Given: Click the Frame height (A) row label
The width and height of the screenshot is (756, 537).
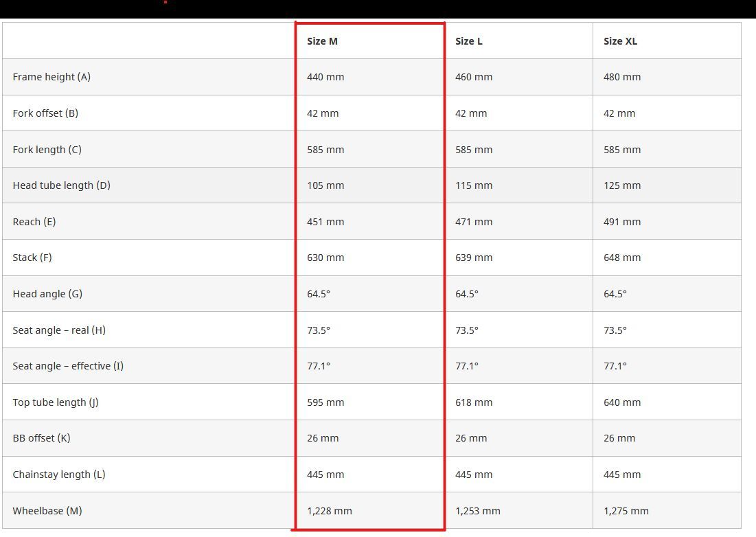Looking at the screenshot, I should point(51,77).
